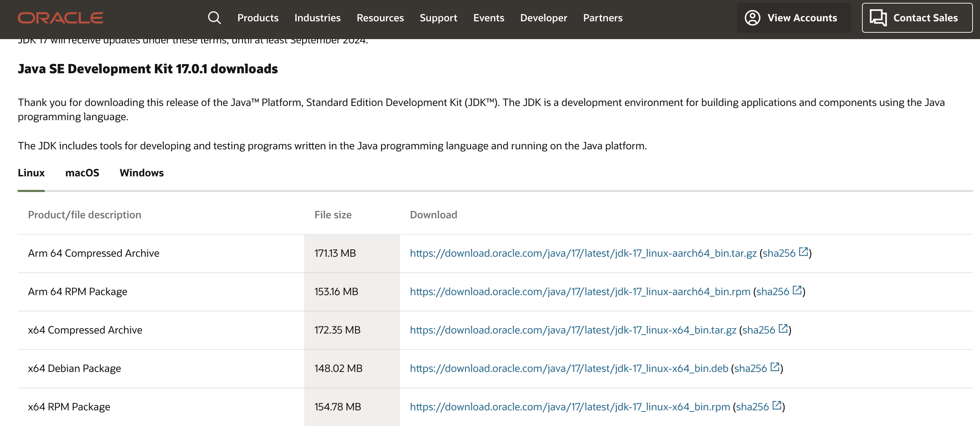Image resolution: width=980 pixels, height=426 pixels.
Task: Open sha256 external icon for aarch64 tar.gz
Action: (x=803, y=252)
